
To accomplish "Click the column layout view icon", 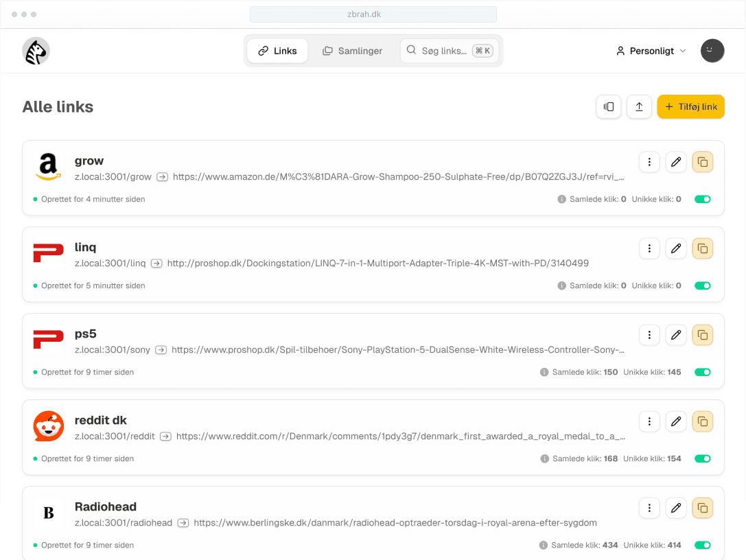I will tap(608, 107).
